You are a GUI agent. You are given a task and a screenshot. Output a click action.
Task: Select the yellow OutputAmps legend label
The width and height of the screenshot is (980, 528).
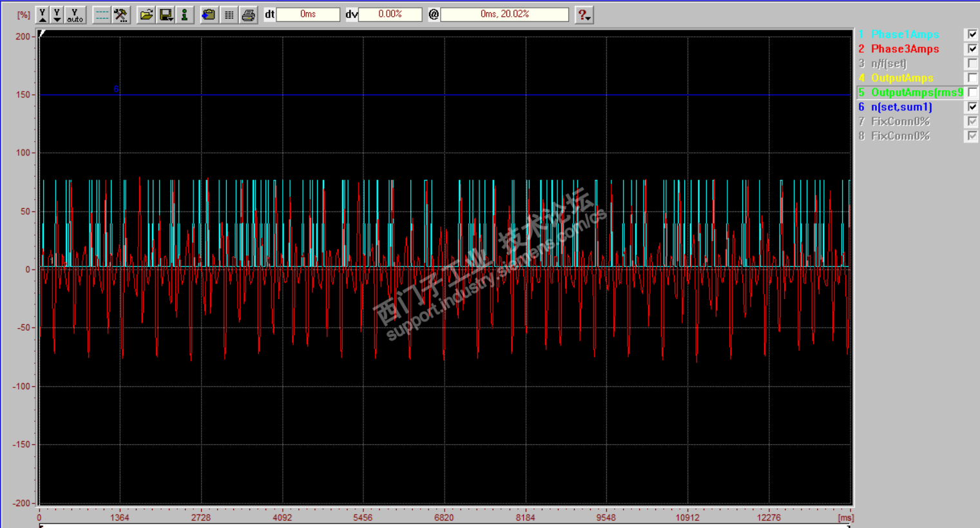pos(902,78)
